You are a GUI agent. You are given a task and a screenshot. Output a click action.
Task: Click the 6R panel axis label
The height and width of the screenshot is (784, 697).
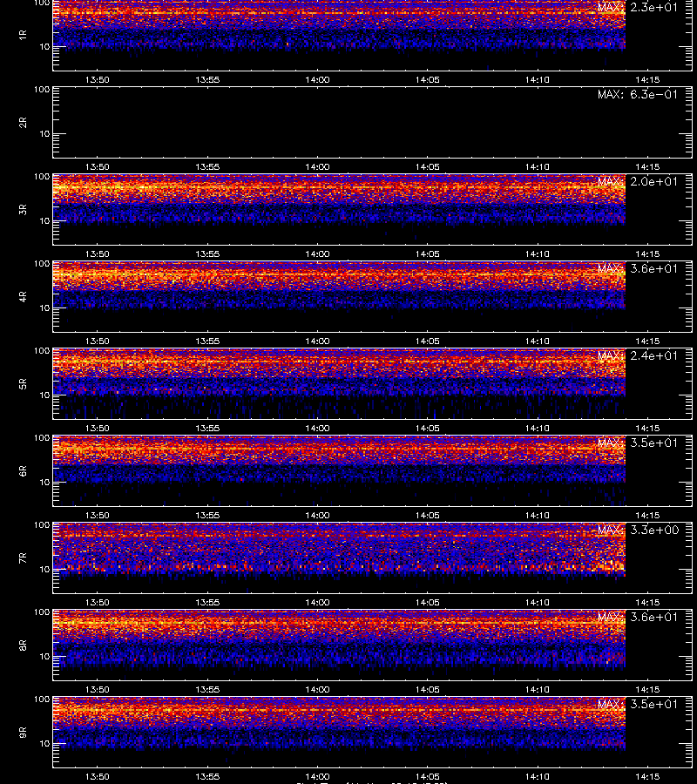click(23, 470)
